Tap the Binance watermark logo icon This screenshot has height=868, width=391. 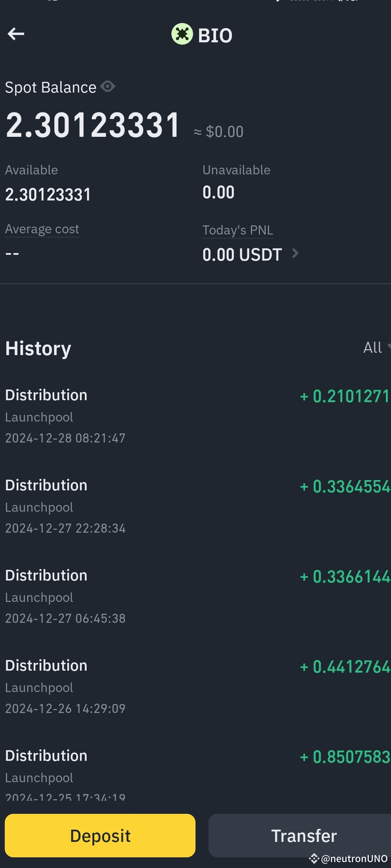pyautogui.click(x=314, y=859)
